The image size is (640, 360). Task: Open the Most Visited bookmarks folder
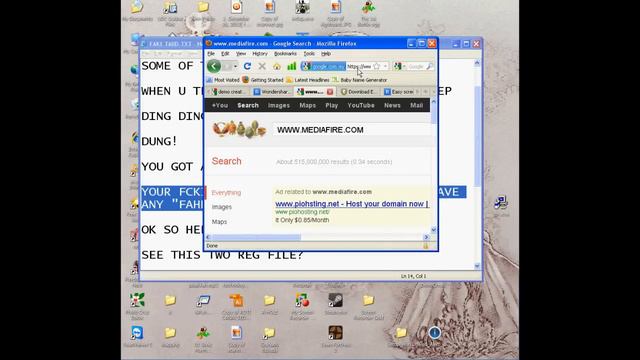click(223, 80)
